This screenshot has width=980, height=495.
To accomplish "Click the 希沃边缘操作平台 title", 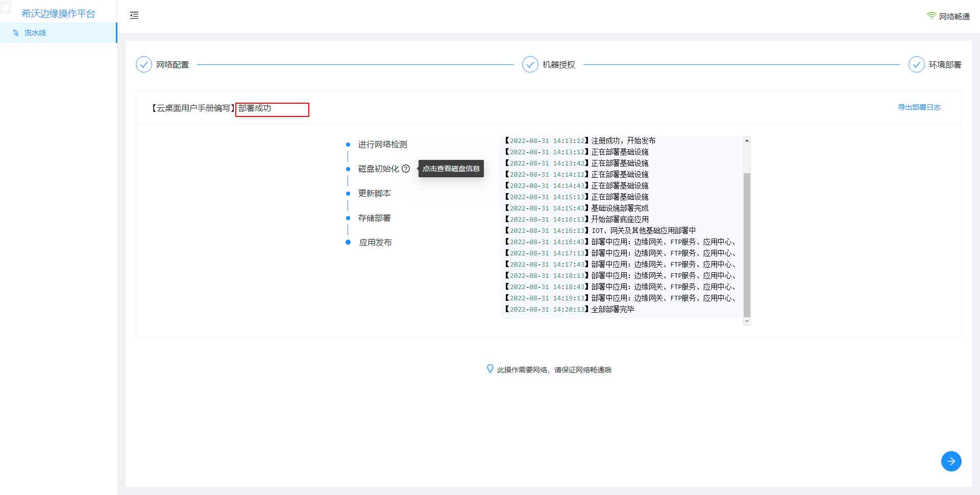I will tap(58, 14).
